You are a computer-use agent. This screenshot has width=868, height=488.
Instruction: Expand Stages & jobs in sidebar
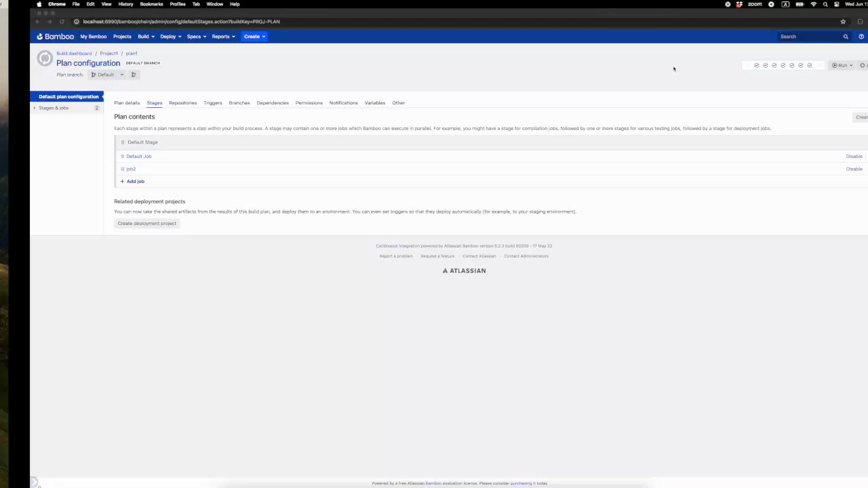(x=35, y=108)
